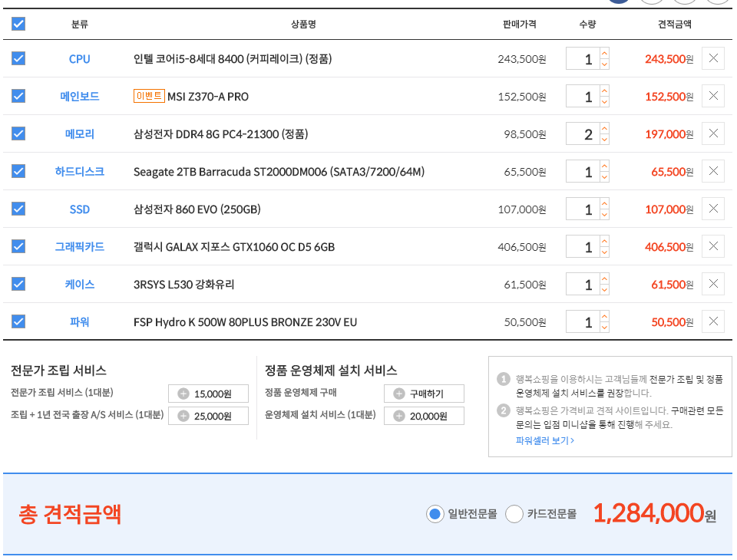Image resolution: width=737 pixels, height=560 pixels.
Task: Open the SSD category link
Action: 79,209
